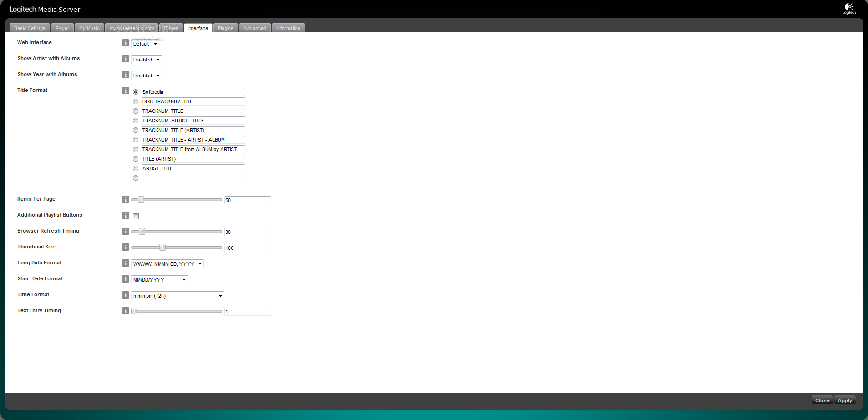Click Thumbnail Size value field
This screenshot has width=868, height=420.
click(x=248, y=248)
